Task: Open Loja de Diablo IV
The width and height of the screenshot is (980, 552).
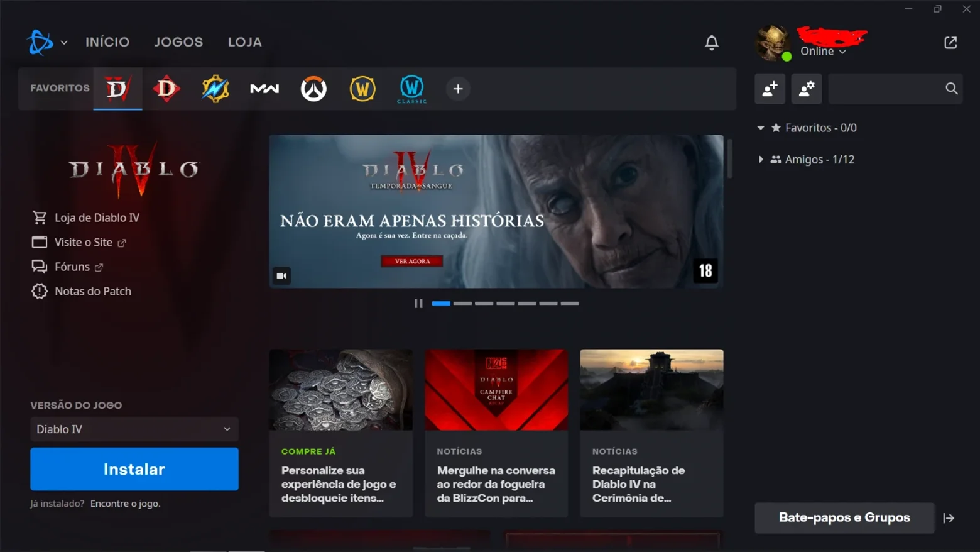Action: [97, 218]
